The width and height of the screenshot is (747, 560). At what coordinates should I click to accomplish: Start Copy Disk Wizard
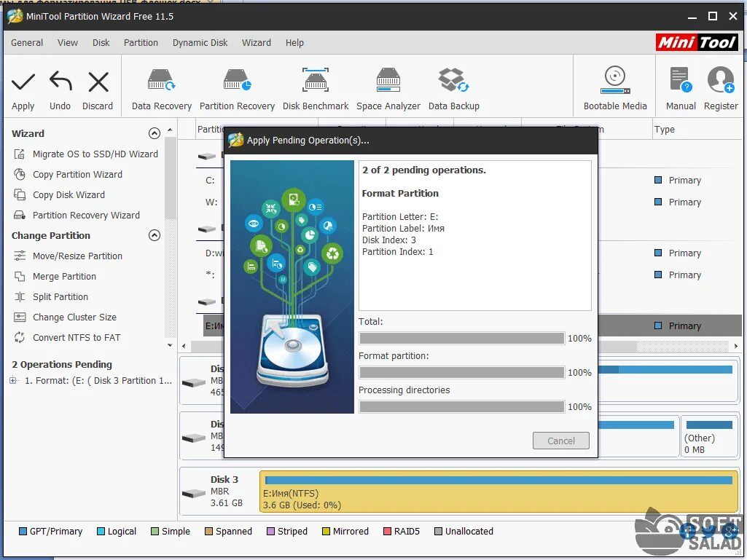coord(59,194)
